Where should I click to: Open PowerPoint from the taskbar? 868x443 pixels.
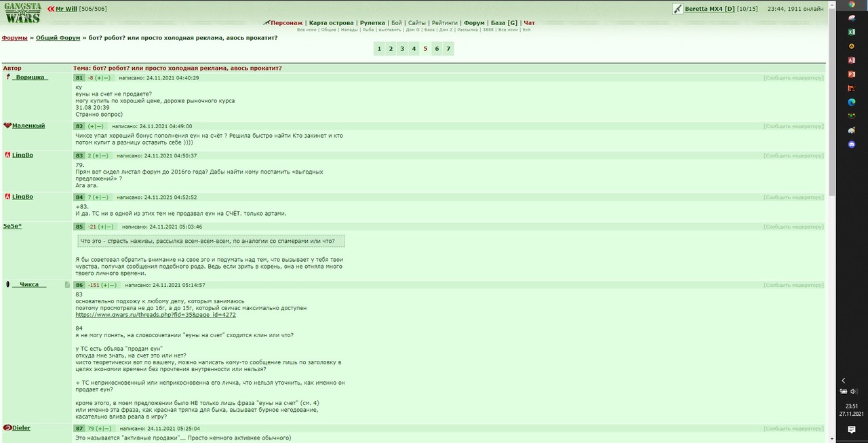coord(852,74)
